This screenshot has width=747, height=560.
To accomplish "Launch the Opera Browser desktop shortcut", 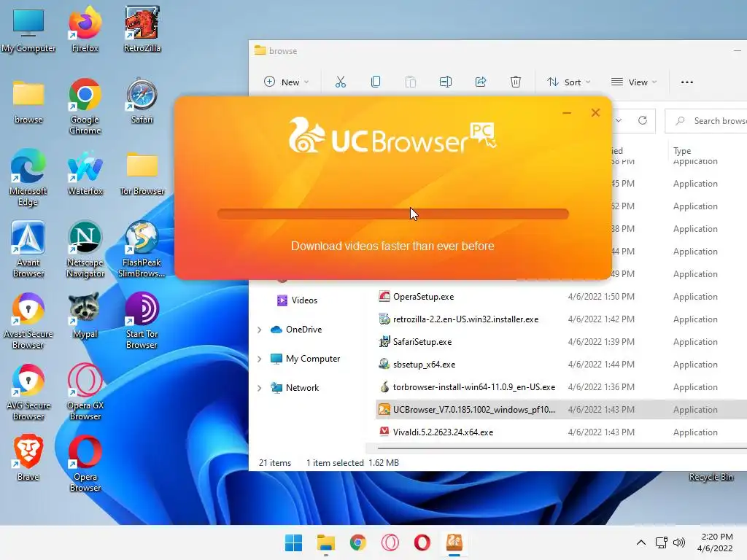I will (85, 463).
